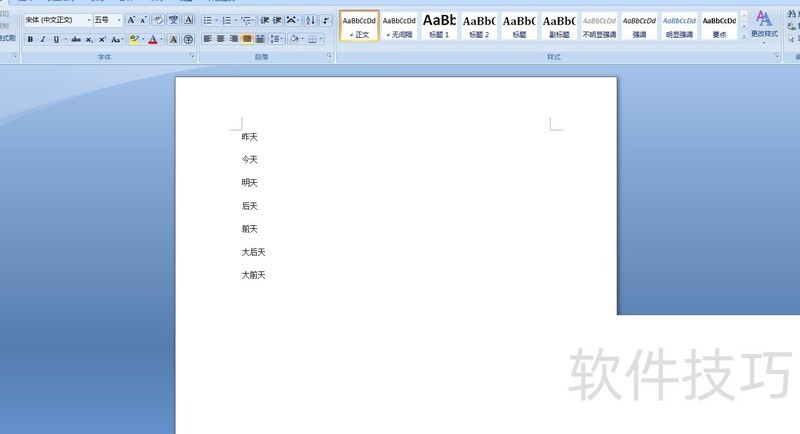The width and height of the screenshot is (800, 434).
Task: Click the Bullets list icon
Action: [x=208, y=20]
